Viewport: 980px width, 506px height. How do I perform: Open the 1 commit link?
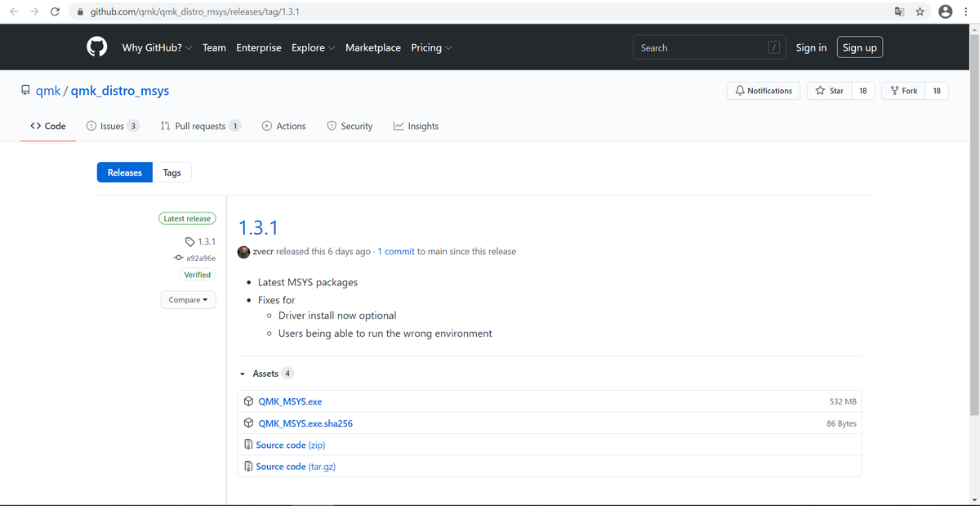pos(396,251)
